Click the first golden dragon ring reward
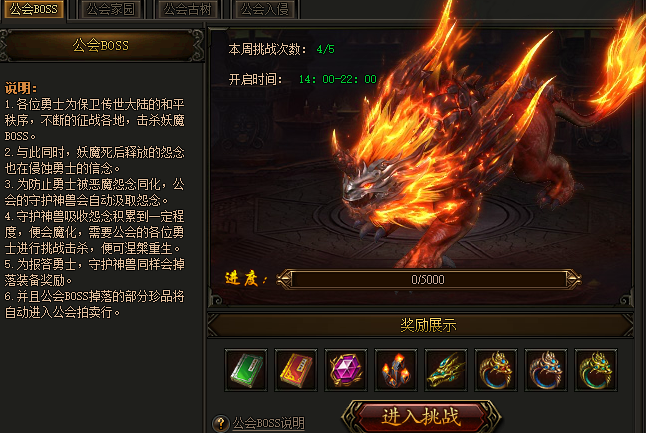The image size is (646, 433). click(x=496, y=370)
